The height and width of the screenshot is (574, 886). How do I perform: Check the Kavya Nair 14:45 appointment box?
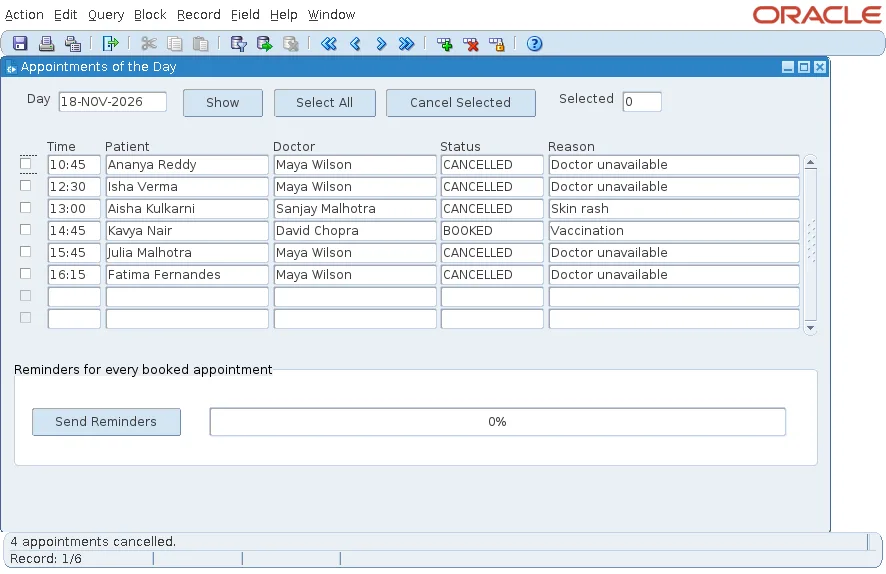point(25,230)
